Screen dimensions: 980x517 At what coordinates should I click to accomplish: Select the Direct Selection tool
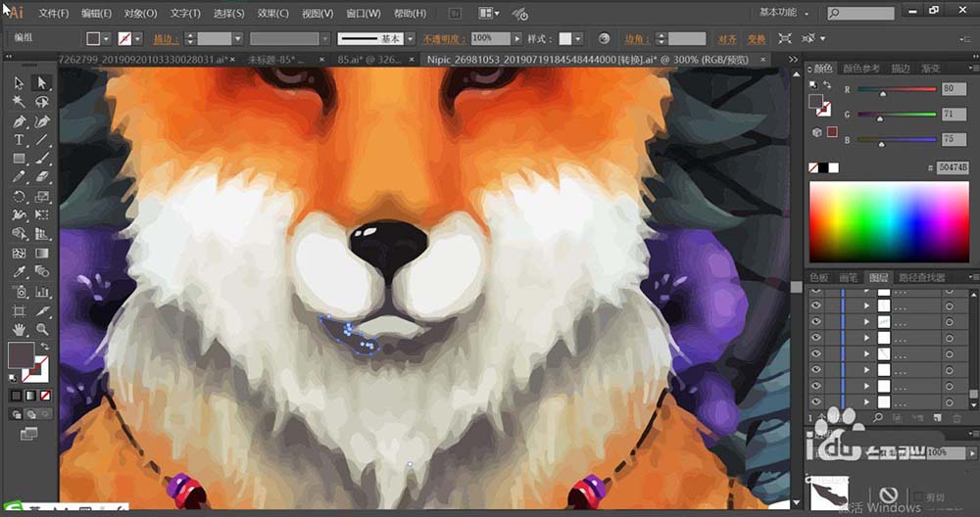42,82
